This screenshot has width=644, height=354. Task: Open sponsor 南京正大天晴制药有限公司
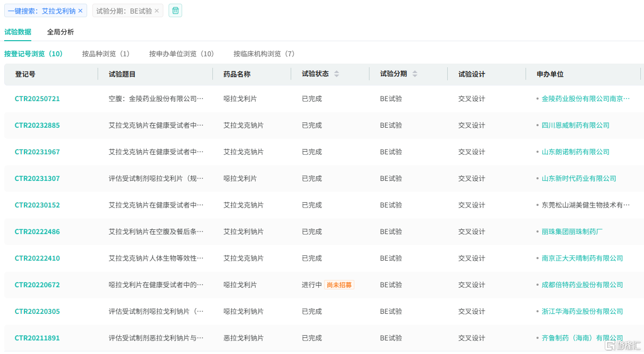click(582, 258)
